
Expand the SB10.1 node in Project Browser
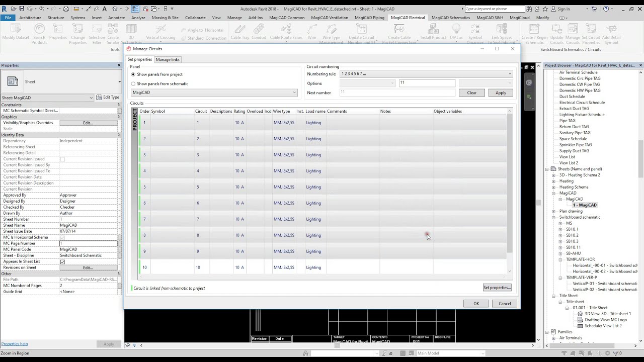[x=560, y=229]
